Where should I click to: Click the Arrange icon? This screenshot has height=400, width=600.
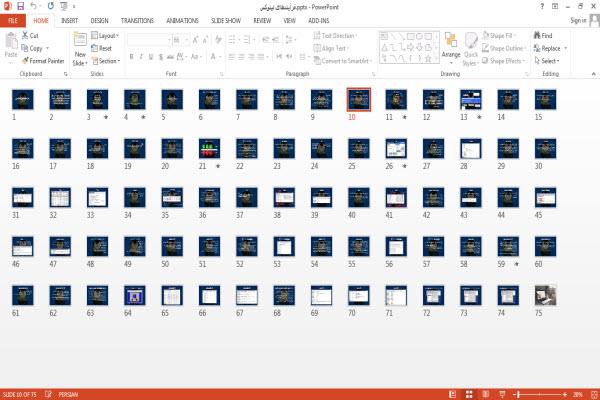point(451,41)
